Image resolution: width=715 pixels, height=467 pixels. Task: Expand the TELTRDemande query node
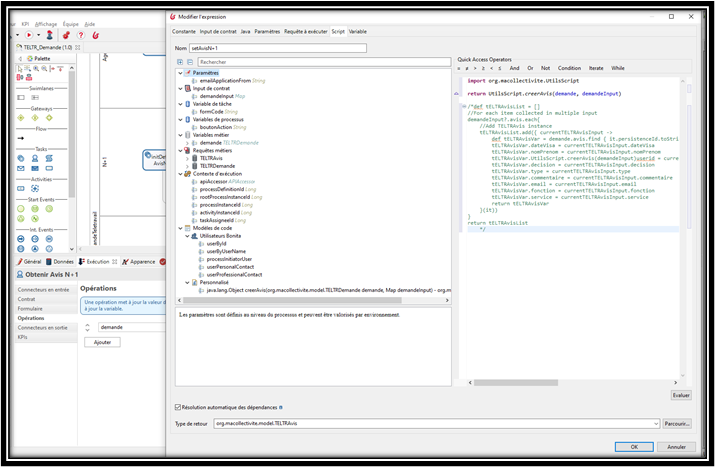point(187,166)
